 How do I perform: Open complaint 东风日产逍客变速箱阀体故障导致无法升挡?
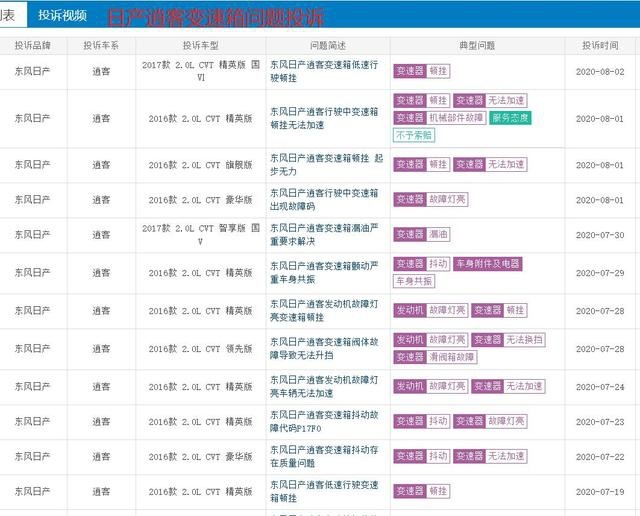[324, 349]
